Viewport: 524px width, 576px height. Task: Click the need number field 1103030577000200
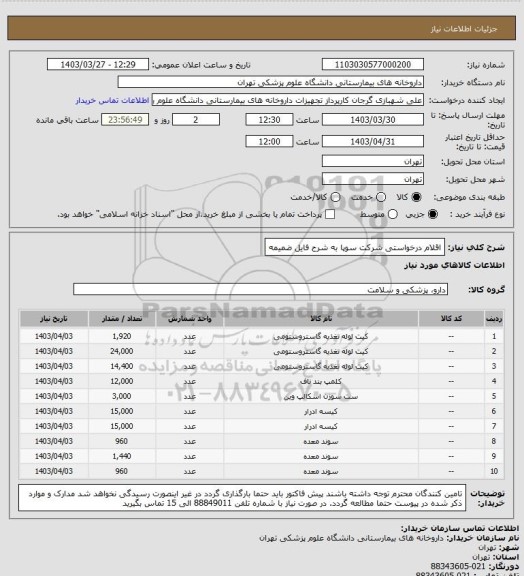(x=373, y=64)
